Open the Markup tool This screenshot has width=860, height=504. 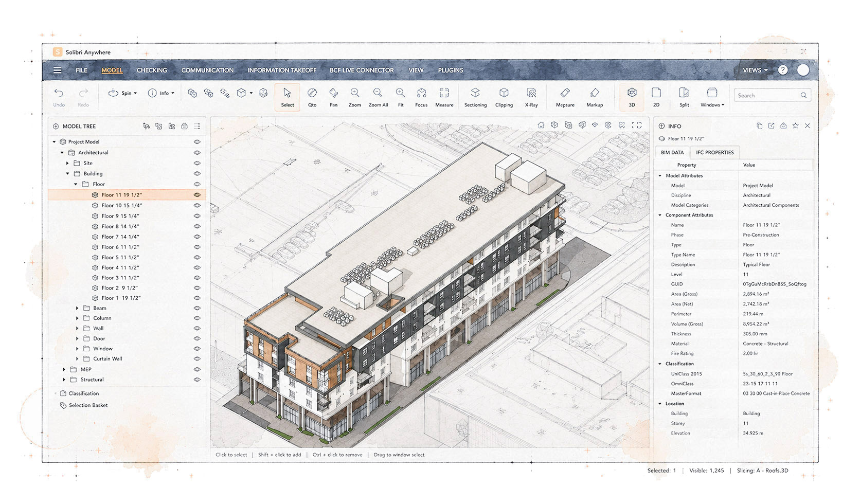coord(595,97)
